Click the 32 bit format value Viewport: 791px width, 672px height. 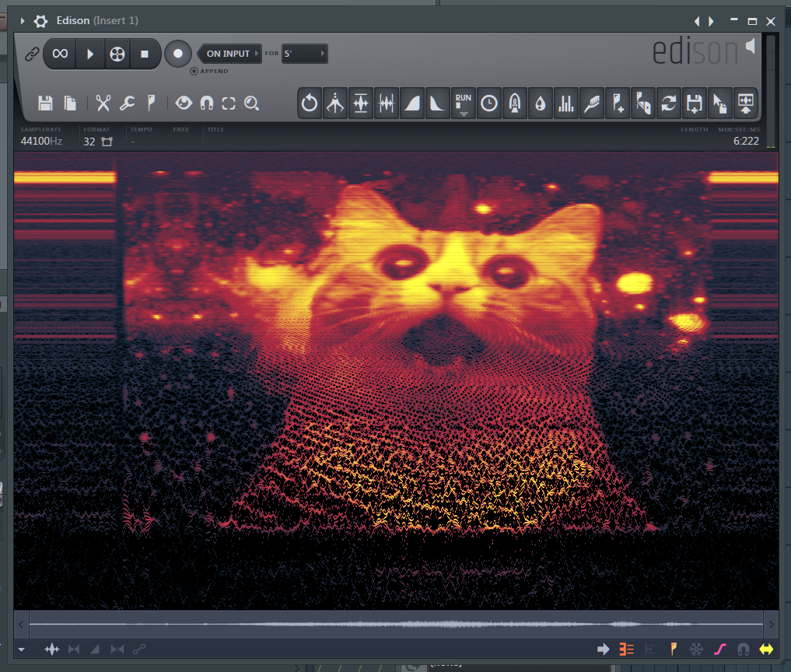coord(89,142)
